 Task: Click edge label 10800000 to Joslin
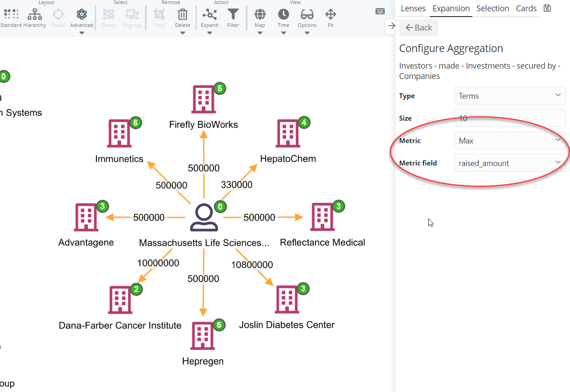coord(252,265)
